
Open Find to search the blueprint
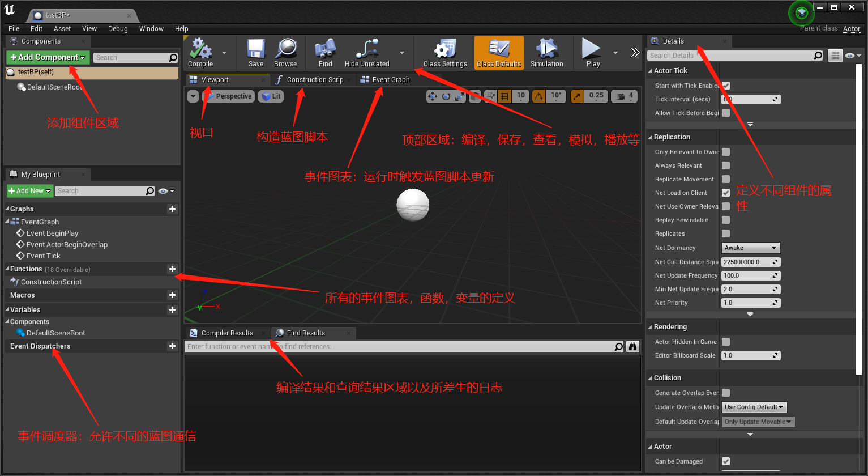324,52
